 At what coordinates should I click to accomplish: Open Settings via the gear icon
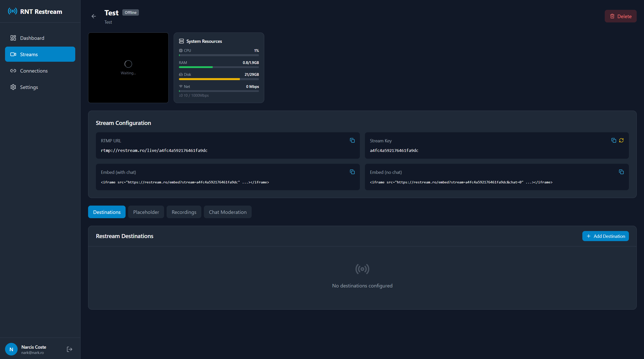13,87
